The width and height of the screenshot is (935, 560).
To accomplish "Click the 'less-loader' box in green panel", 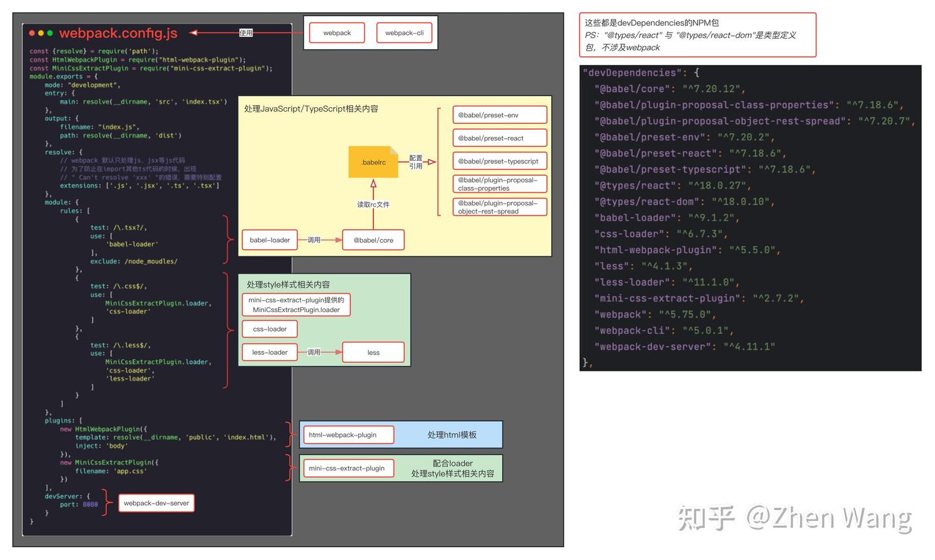I will coord(270,352).
